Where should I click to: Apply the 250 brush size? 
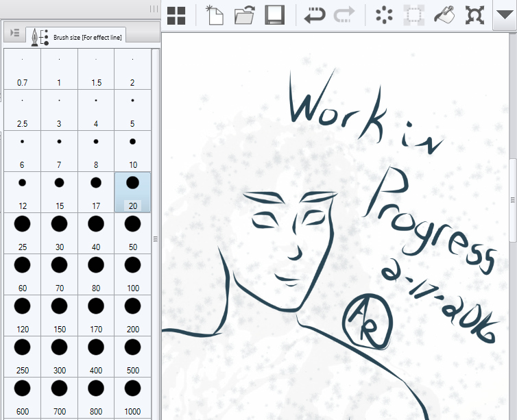[x=22, y=357]
